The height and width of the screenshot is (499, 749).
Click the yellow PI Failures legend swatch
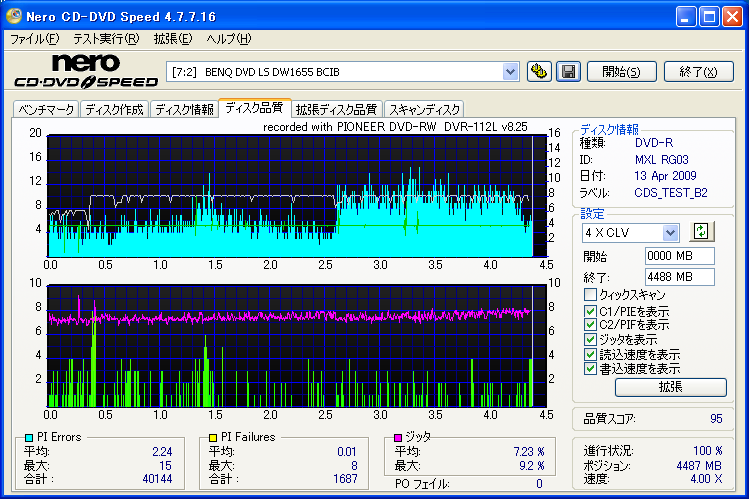point(213,437)
